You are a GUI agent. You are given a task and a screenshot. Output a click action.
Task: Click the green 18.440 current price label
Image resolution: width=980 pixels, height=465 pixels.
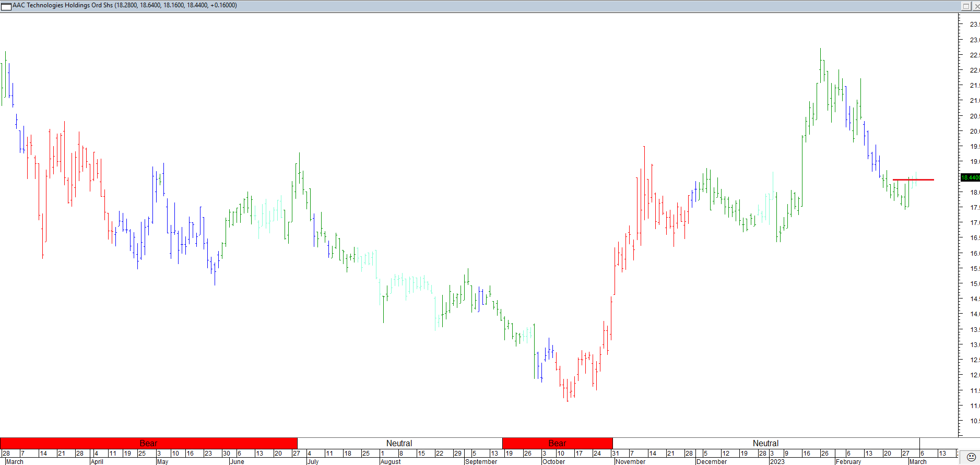970,177
